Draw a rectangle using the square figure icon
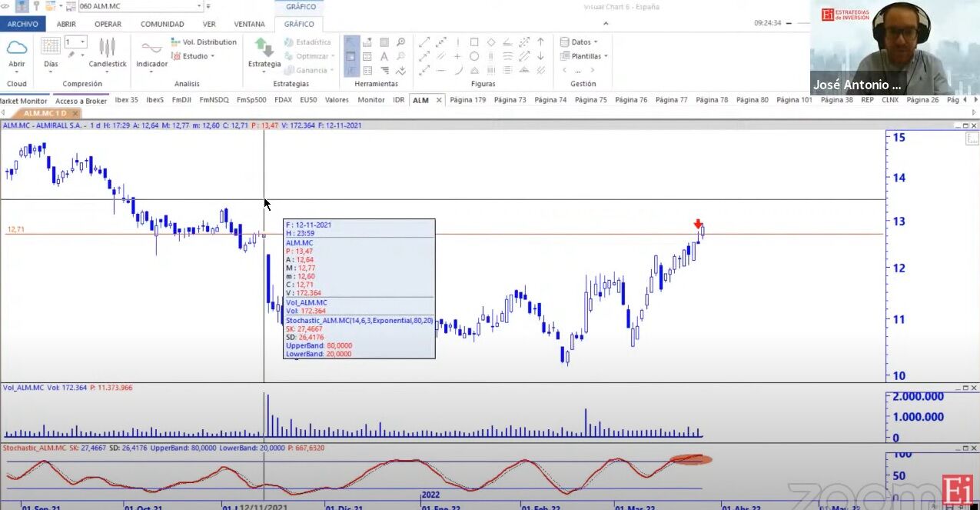The width and height of the screenshot is (980, 510). point(474,42)
